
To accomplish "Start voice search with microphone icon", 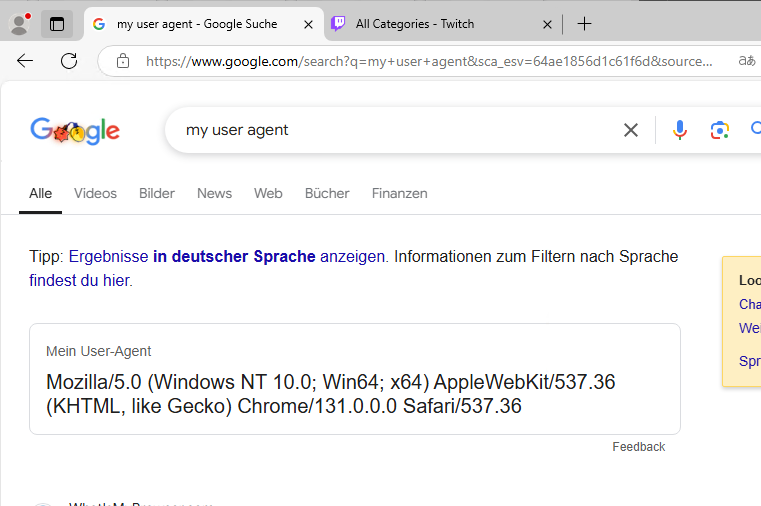I will [680, 130].
